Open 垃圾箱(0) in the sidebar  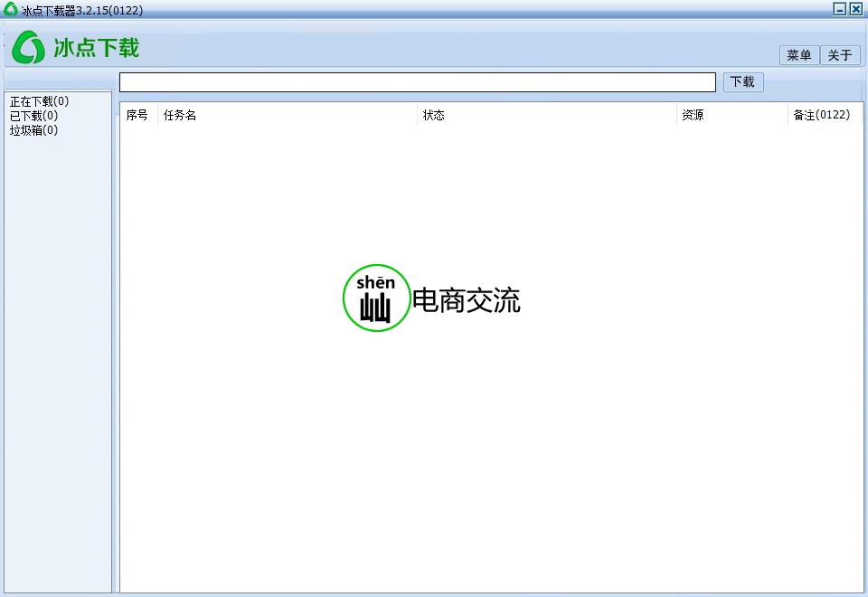33,130
